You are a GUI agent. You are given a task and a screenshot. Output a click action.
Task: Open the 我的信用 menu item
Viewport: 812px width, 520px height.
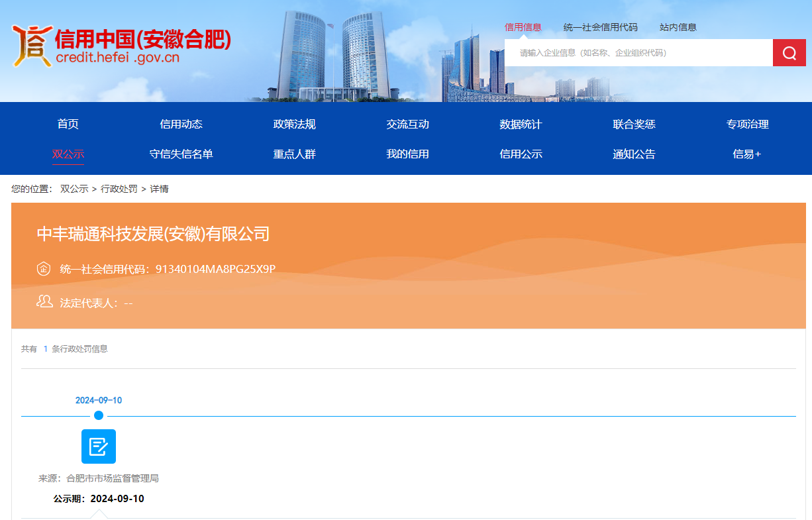[408, 154]
